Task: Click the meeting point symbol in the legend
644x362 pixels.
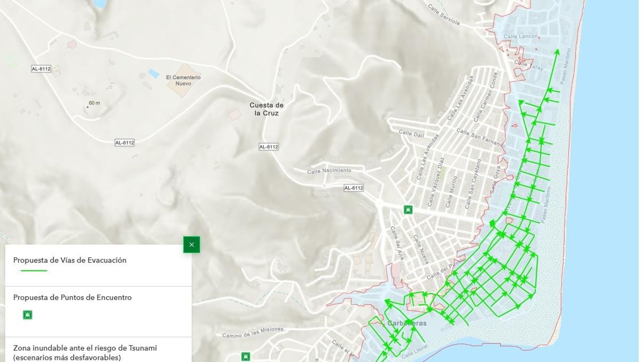Action: pyautogui.click(x=27, y=315)
